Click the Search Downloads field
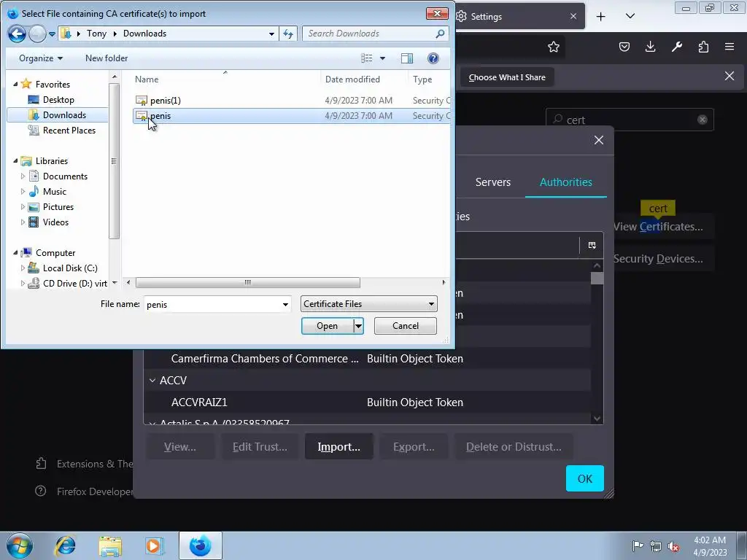Viewport: 747px width, 560px height. 376,34
